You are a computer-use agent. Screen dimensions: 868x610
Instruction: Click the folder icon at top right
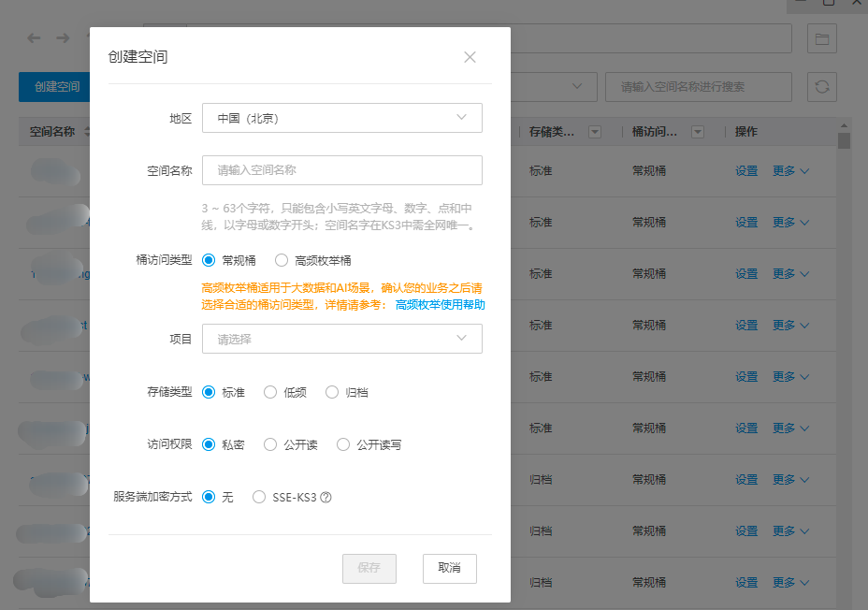point(822,38)
